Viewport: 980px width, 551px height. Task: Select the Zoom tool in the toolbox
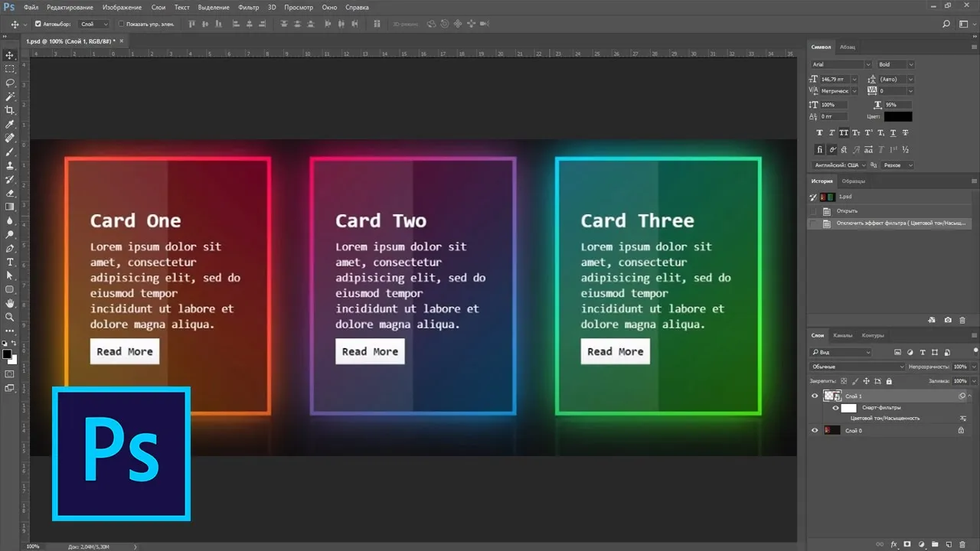(10, 317)
